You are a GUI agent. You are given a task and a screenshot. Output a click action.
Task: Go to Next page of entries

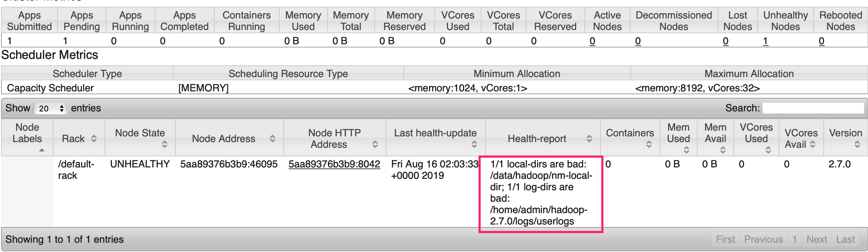click(817, 239)
